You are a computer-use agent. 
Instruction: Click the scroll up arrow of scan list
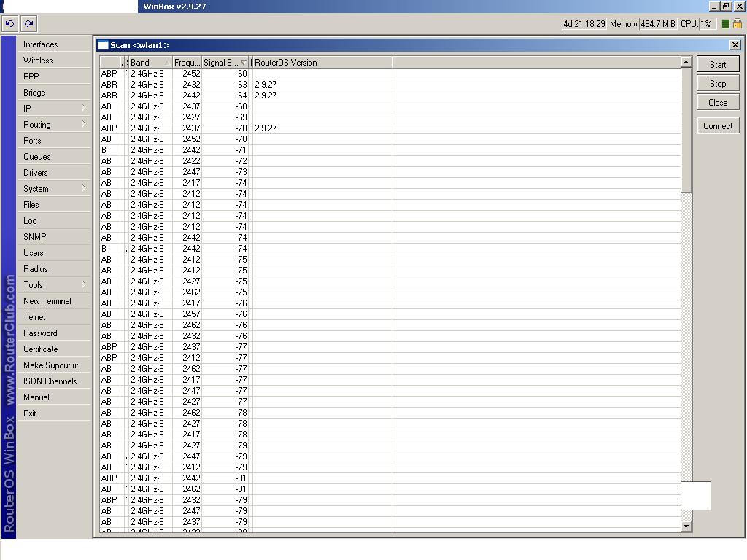click(686, 62)
